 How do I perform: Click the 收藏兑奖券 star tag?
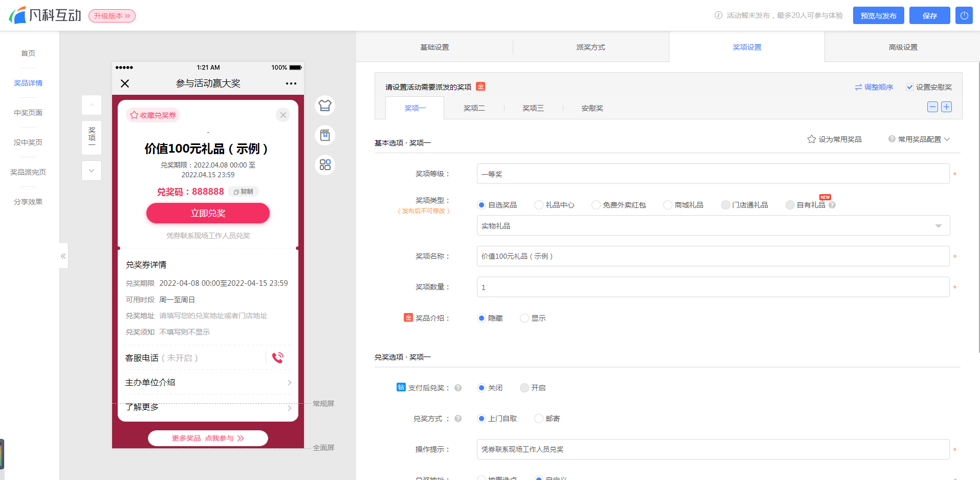153,115
